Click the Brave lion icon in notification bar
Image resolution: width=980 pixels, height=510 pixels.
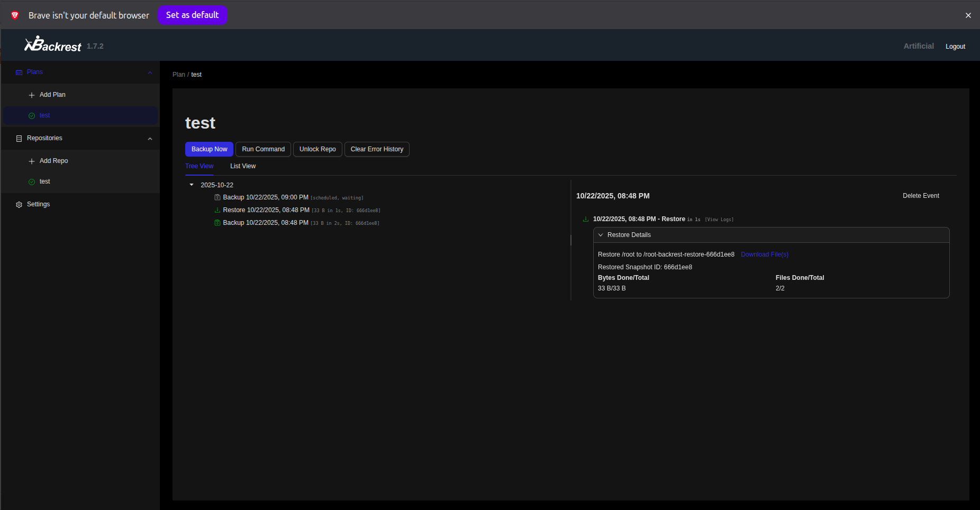tap(15, 15)
